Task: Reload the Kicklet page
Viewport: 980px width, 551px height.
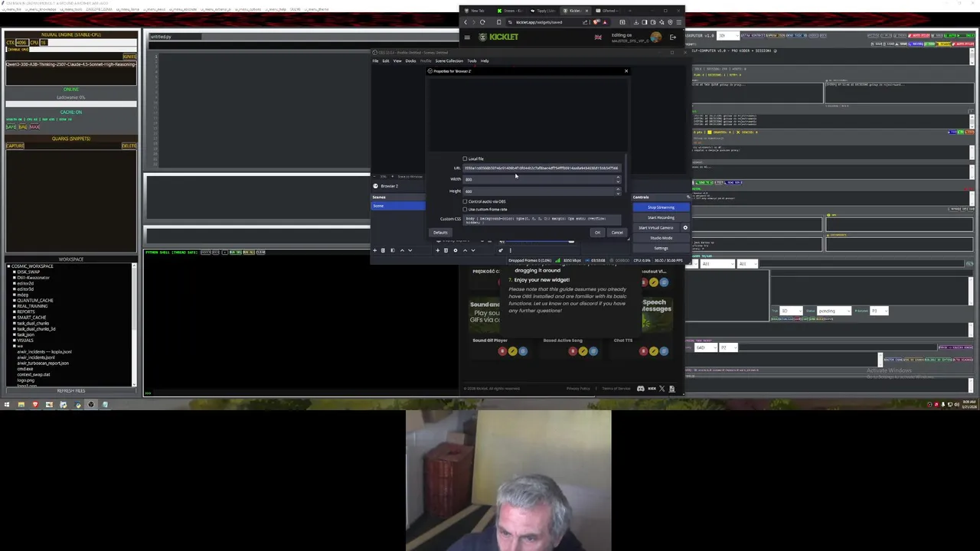Action: [482, 22]
